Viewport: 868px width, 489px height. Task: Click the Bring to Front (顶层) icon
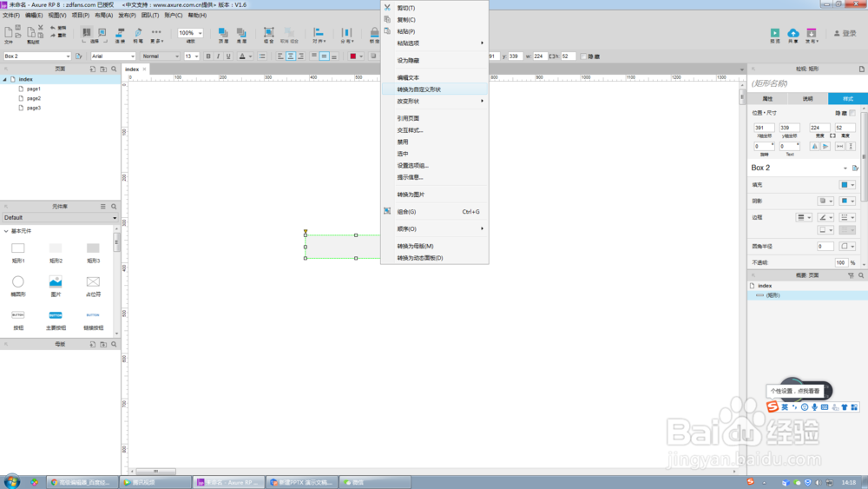point(223,35)
